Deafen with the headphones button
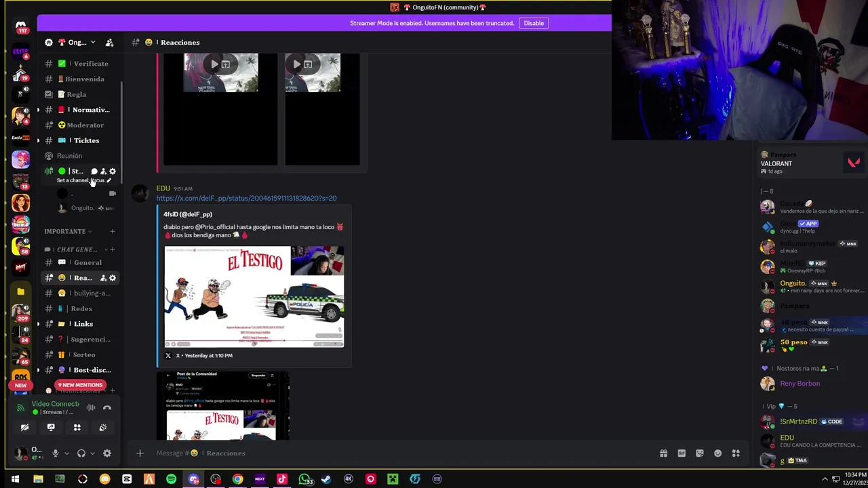This screenshot has height=488, width=868. [81, 453]
